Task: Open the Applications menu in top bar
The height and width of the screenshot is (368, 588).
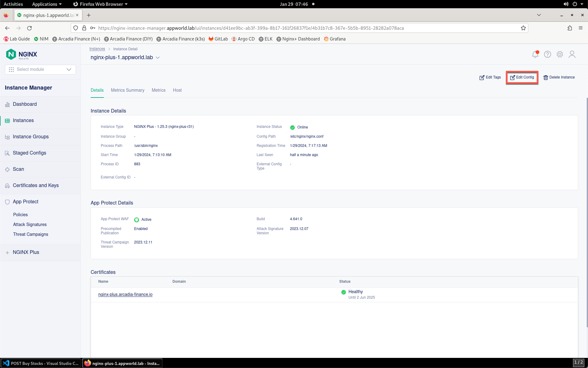Action: 47,4
